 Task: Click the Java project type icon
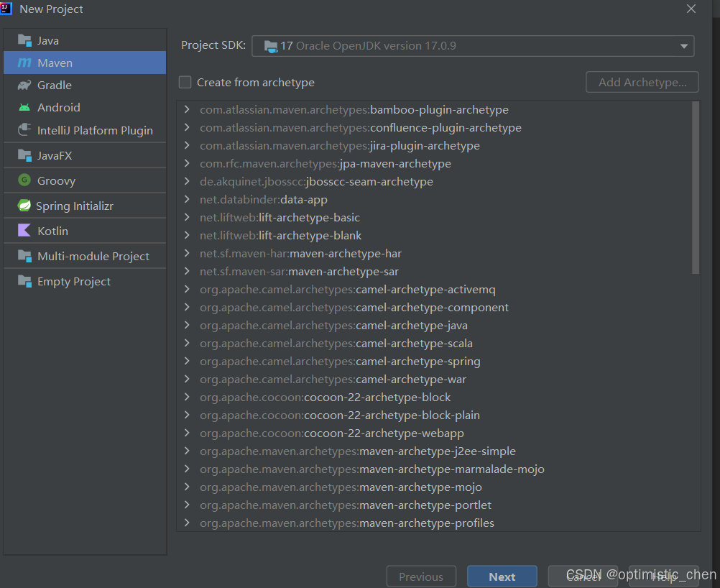(x=24, y=40)
